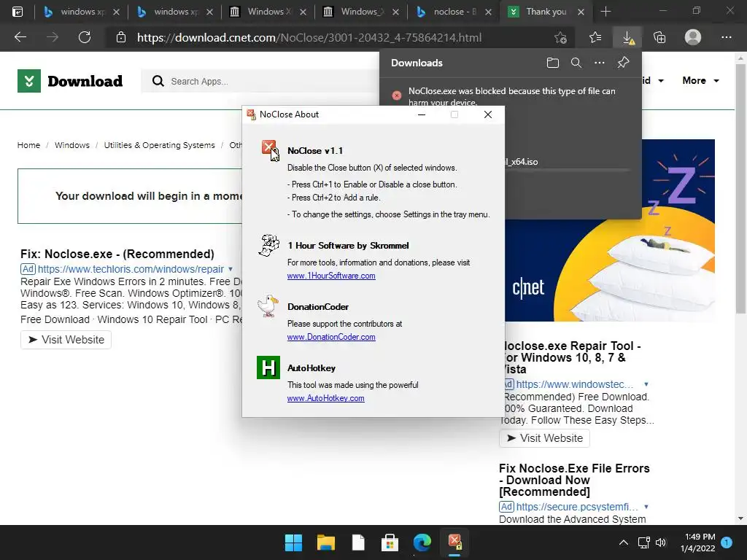The width and height of the screenshot is (747, 560).
Task: Open the taskbar clock and date
Action: click(x=698, y=542)
